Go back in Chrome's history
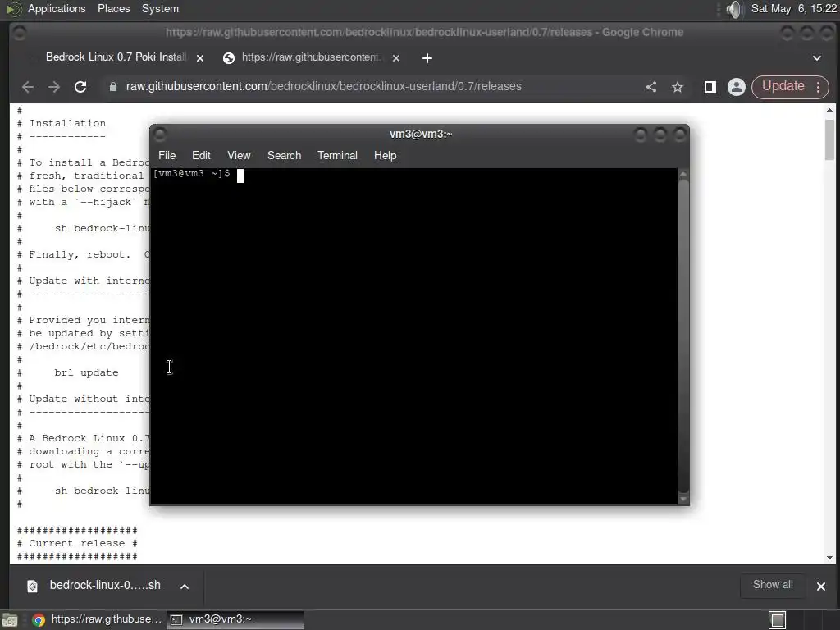Screen dimensions: 840x630 [x=28, y=87]
